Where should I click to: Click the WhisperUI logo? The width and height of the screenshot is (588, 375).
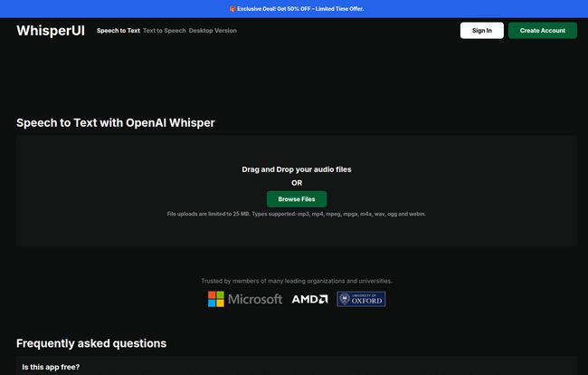pos(51,31)
